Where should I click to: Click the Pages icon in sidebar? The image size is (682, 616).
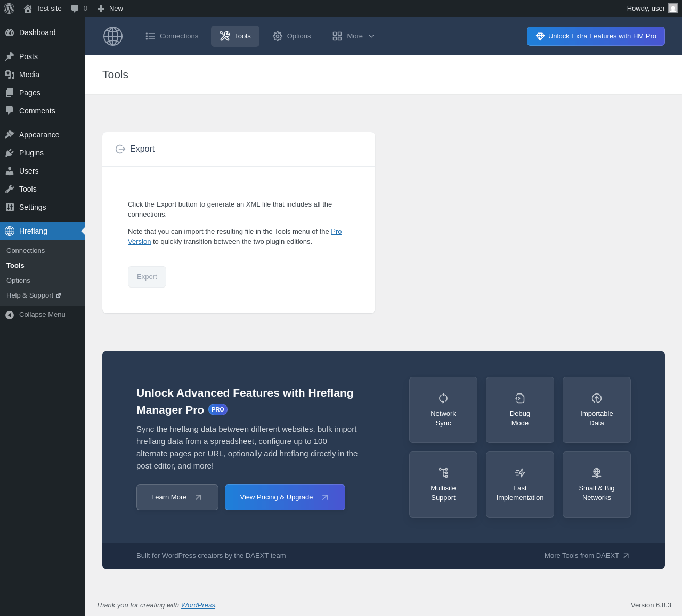coord(10,93)
